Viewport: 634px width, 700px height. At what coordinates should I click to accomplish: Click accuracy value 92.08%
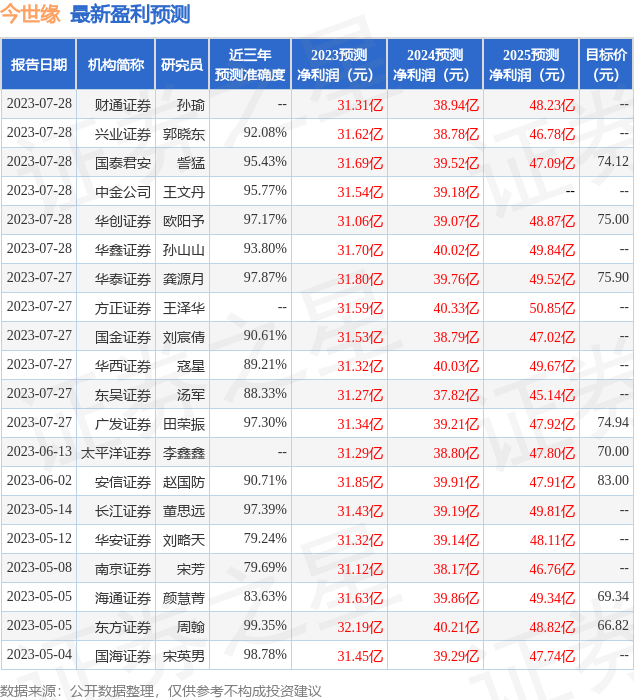pos(265,133)
